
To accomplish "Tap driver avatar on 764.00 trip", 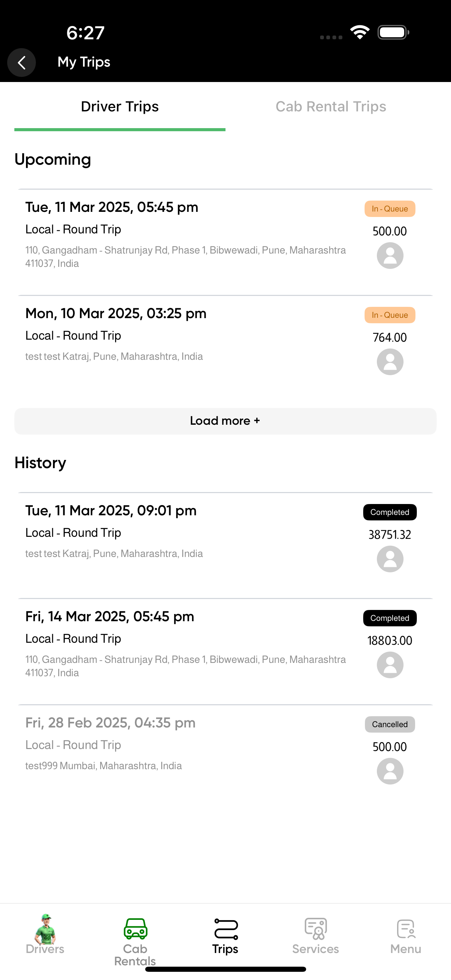I will pyautogui.click(x=390, y=362).
